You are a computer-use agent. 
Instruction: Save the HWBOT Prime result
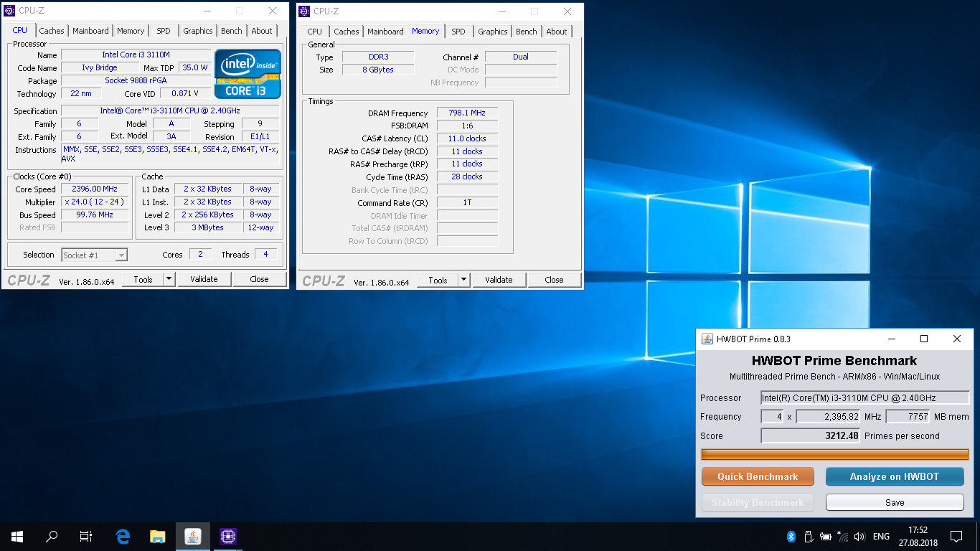click(895, 502)
